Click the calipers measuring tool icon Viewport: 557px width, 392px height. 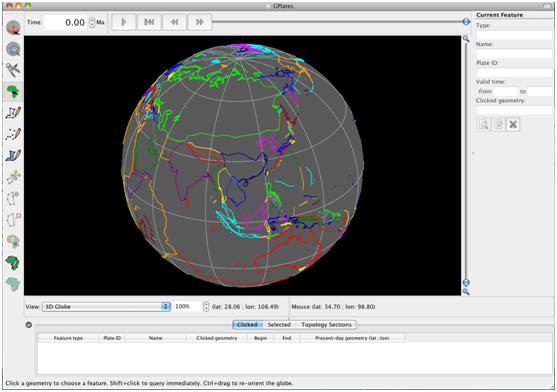(13, 70)
